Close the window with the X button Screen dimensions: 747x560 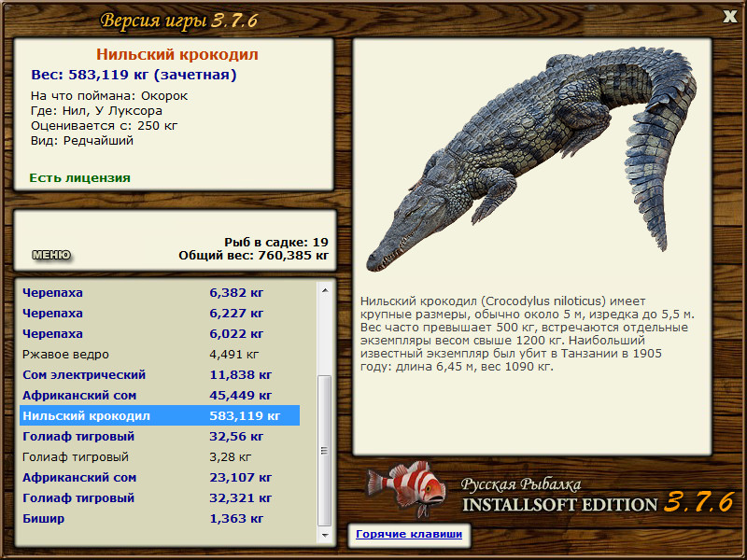729,17
